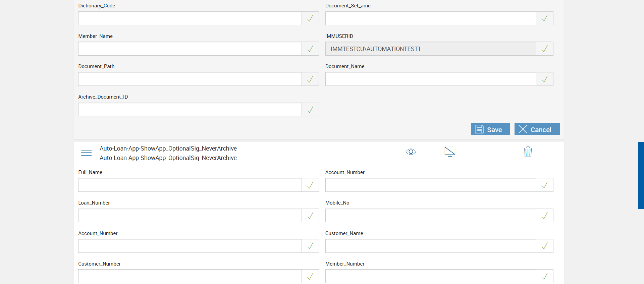
Task: Click the Cancel button
Action: point(537,129)
